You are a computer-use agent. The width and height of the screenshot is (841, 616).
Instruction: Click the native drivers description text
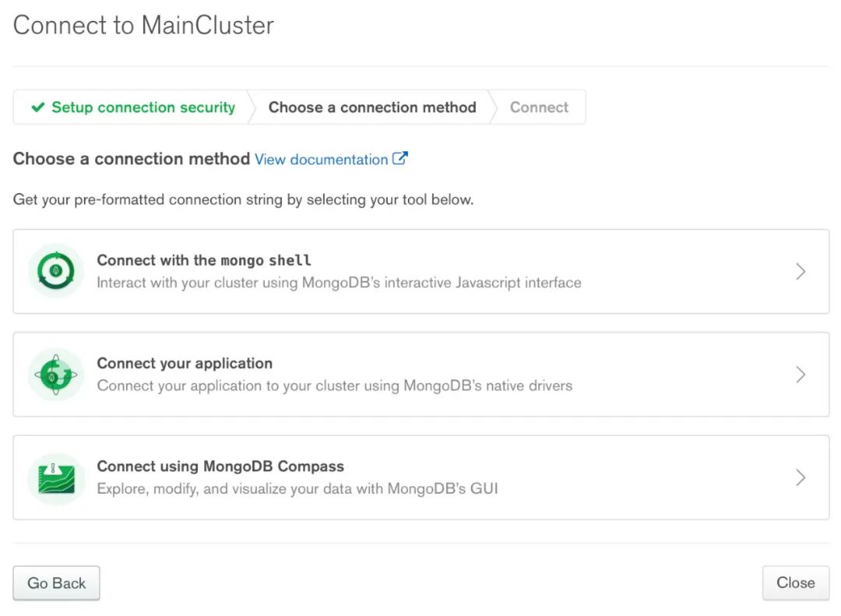point(335,385)
